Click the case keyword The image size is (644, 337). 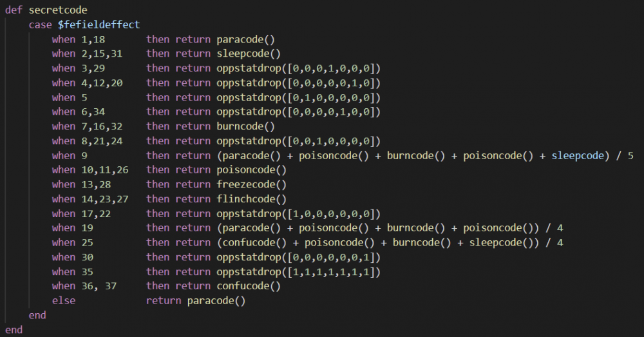(x=40, y=24)
